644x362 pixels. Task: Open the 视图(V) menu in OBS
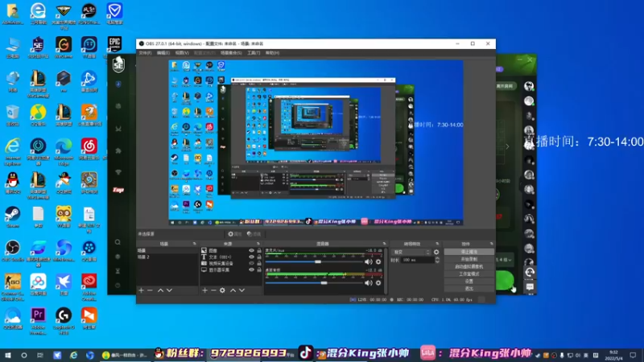pos(182,53)
